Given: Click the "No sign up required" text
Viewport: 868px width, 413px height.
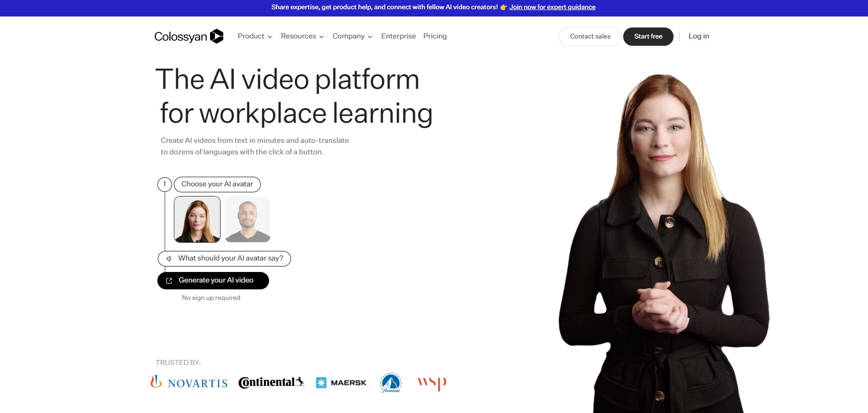Looking at the screenshot, I should coord(211,298).
